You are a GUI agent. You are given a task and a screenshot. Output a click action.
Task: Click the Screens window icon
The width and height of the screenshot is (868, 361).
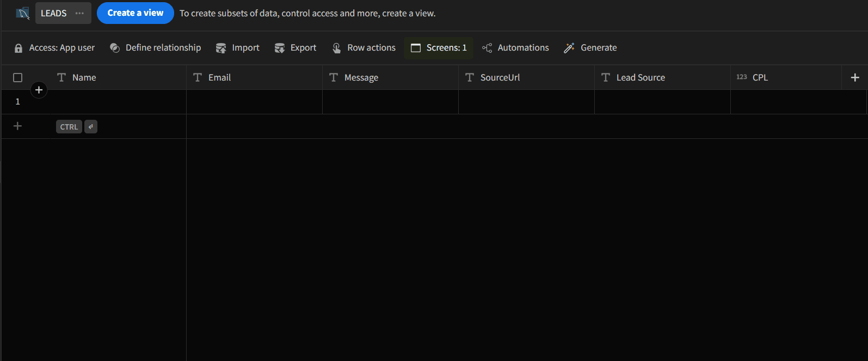tap(416, 48)
